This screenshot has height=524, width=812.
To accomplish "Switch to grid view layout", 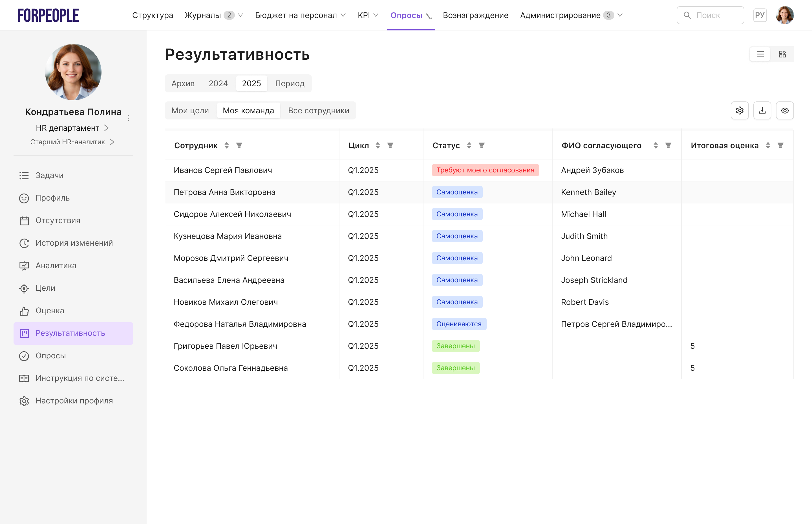I will [782, 54].
